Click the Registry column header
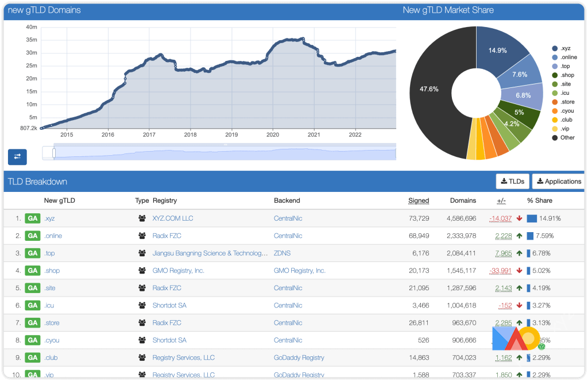The height and width of the screenshot is (381, 588). 165,201
